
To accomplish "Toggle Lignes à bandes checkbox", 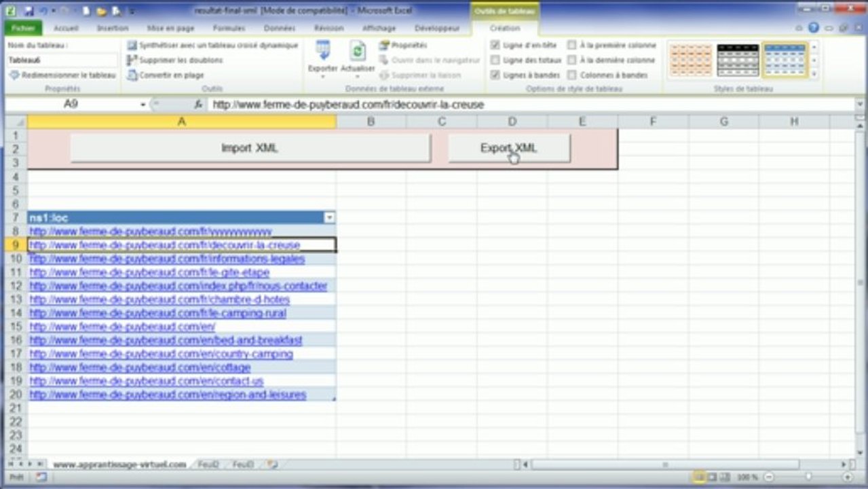I will pyautogui.click(x=495, y=75).
